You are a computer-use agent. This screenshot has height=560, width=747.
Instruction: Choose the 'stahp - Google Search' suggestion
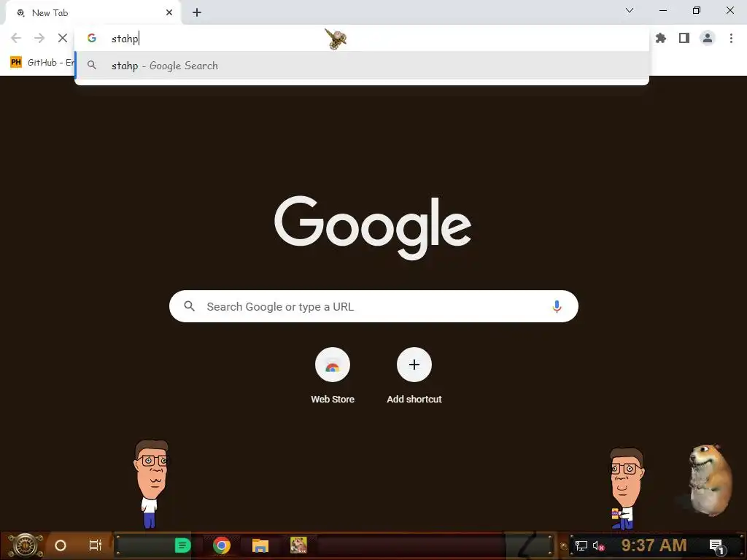click(362, 66)
